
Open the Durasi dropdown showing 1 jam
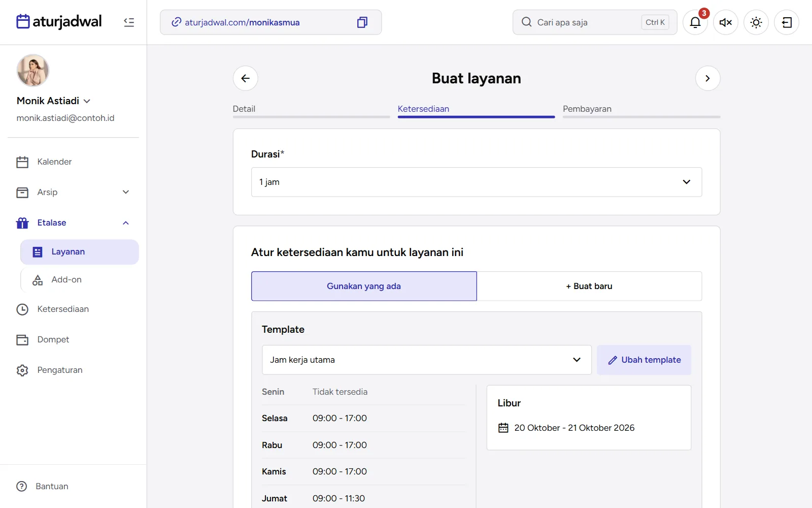point(477,182)
